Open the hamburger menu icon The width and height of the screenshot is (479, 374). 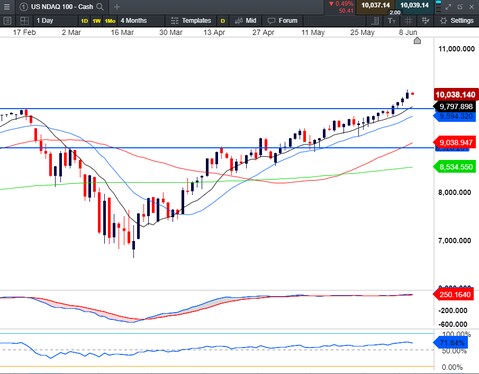point(7,6)
